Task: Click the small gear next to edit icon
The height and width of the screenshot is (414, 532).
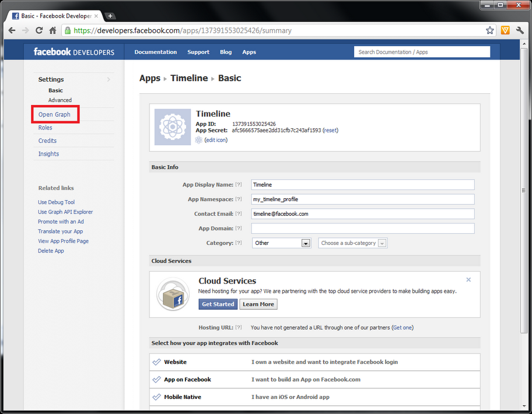Action: pyautogui.click(x=199, y=140)
